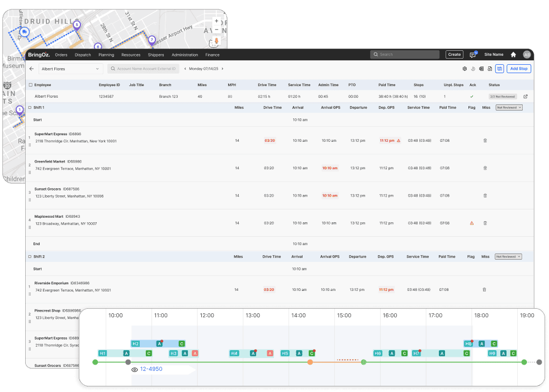The image size is (549, 392).
Task: Go back with the left arrow
Action: [31, 69]
